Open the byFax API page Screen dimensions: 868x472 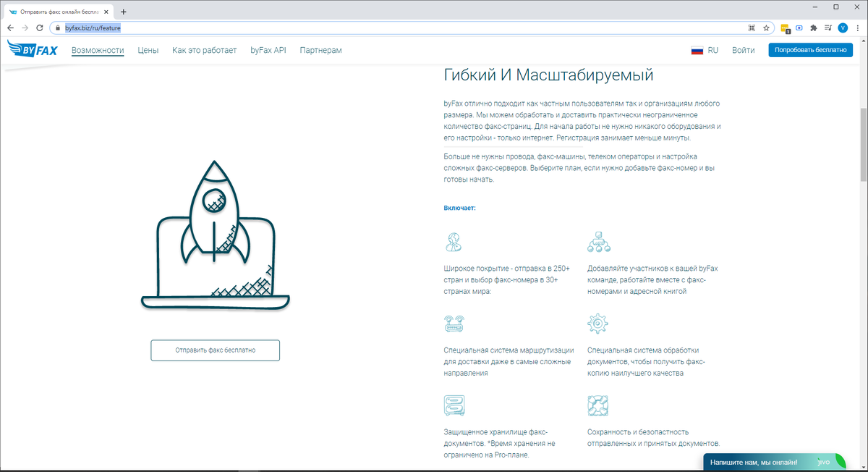coord(268,51)
